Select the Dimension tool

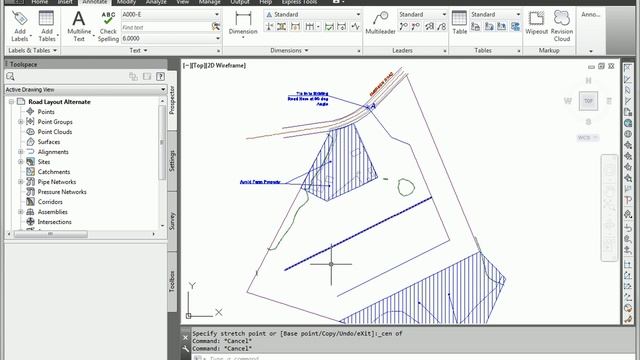[243, 24]
